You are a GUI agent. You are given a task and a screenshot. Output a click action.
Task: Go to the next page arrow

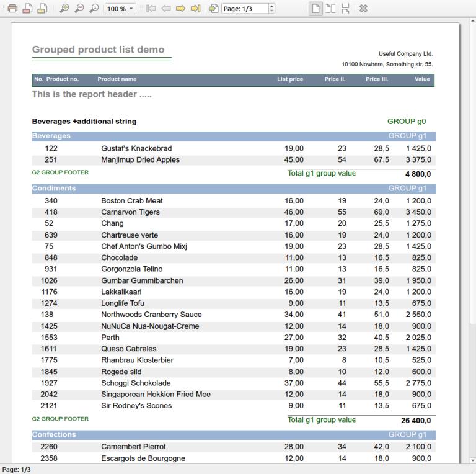181,9
